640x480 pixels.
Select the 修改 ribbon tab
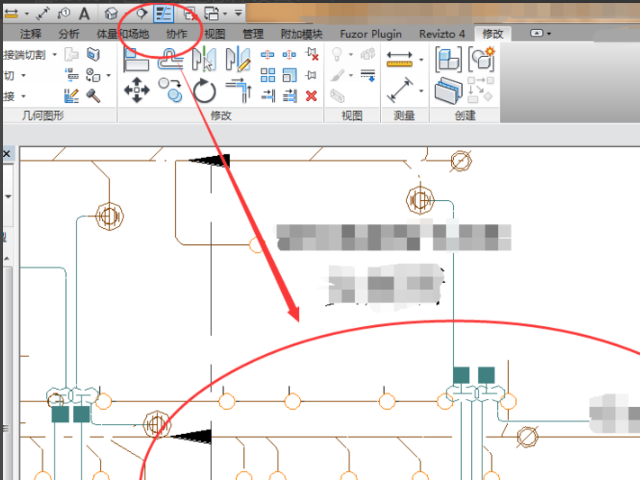click(x=493, y=34)
